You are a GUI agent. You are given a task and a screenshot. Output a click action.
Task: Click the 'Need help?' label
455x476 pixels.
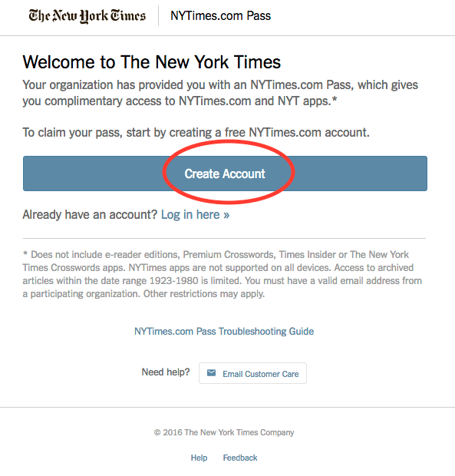[x=166, y=372]
